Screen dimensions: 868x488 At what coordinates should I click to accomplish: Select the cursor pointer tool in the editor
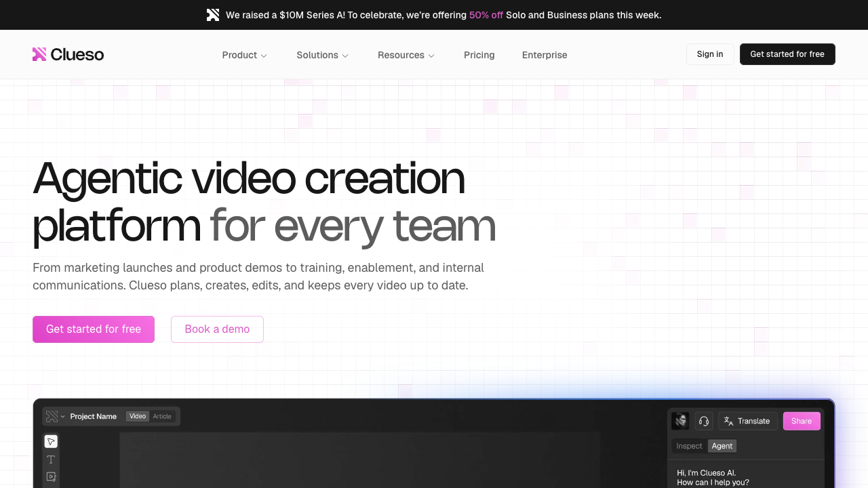(51, 442)
